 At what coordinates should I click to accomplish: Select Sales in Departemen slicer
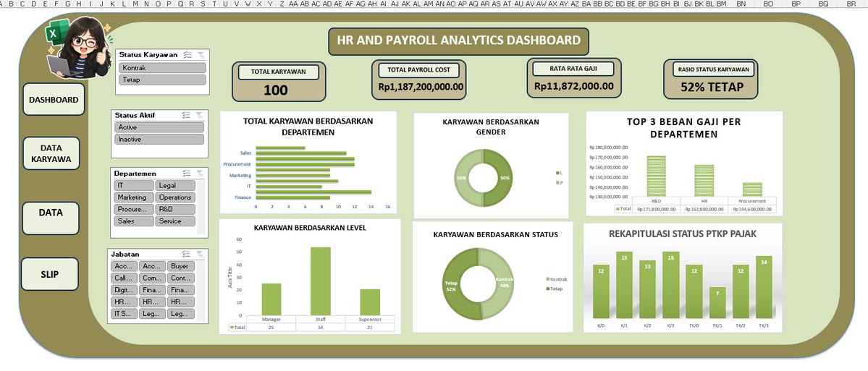tap(134, 221)
